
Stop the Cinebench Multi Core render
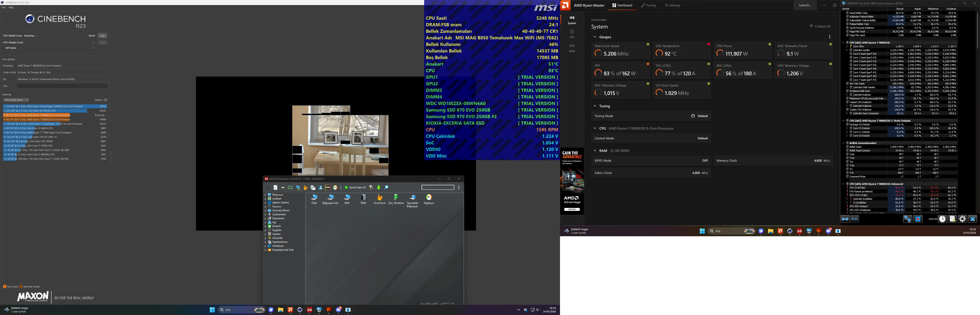tap(102, 36)
